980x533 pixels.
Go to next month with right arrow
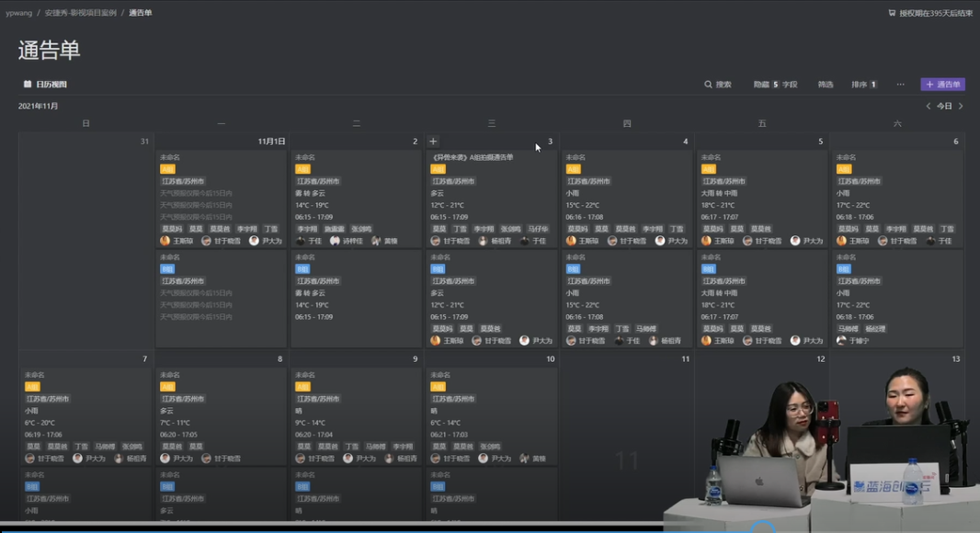(x=961, y=107)
